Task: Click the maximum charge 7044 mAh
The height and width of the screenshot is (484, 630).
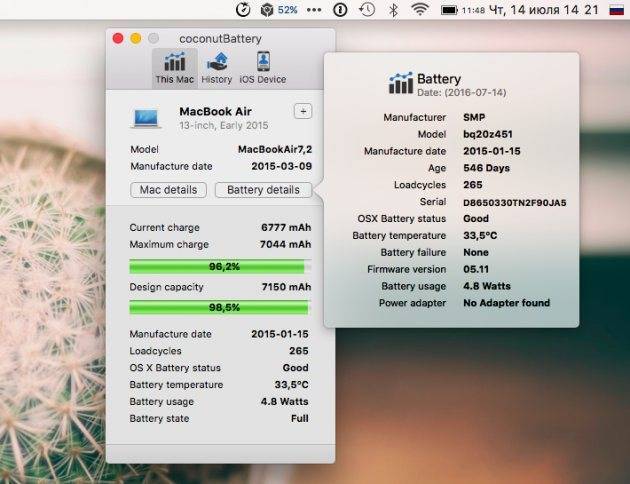Action: click(285, 244)
